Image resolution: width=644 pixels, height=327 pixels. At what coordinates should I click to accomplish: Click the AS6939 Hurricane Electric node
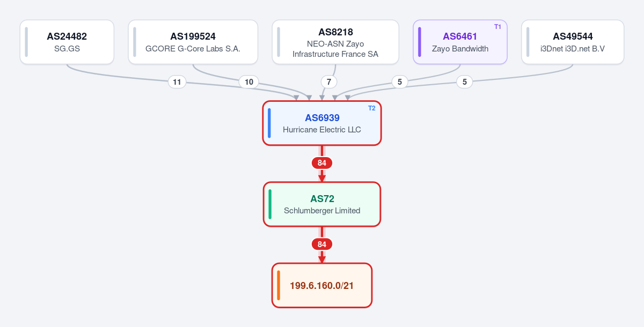(x=322, y=123)
